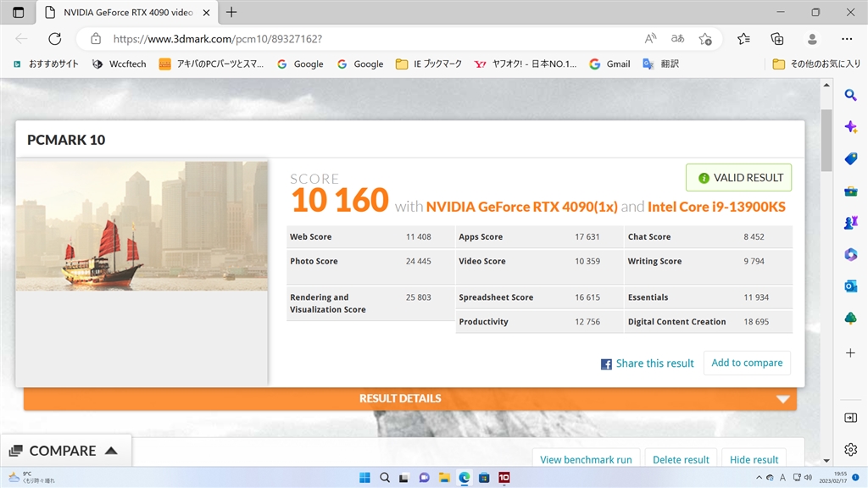The width and height of the screenshot is (868, 488).
Task: Click the Hide result button
Action: pos(754,459)
